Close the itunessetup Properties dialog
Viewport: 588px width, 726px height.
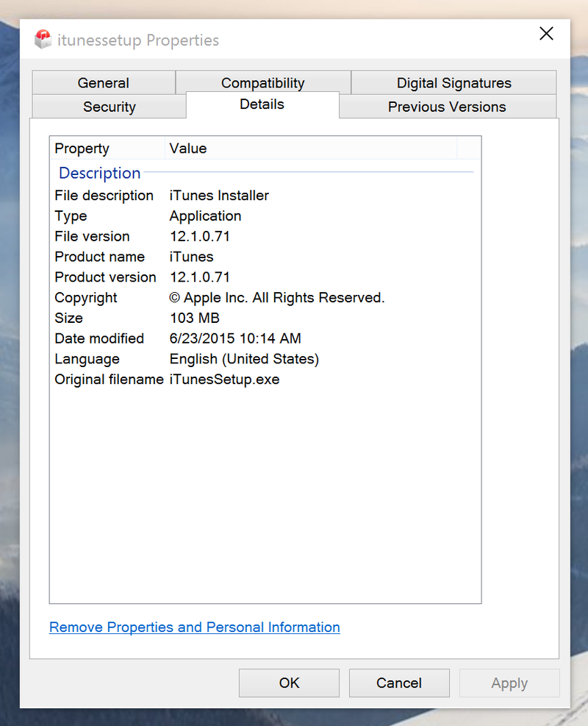(546, 33)
